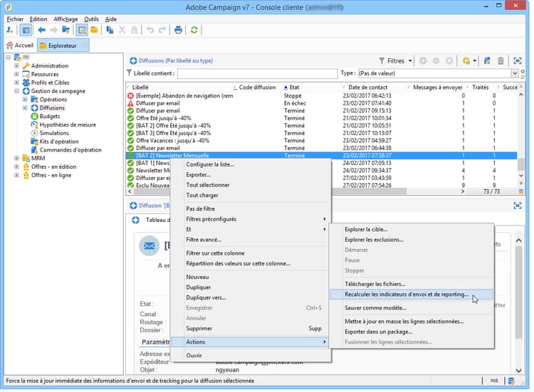
Task: Open the Filtres dropdown
Action: (x=395, y=61)
